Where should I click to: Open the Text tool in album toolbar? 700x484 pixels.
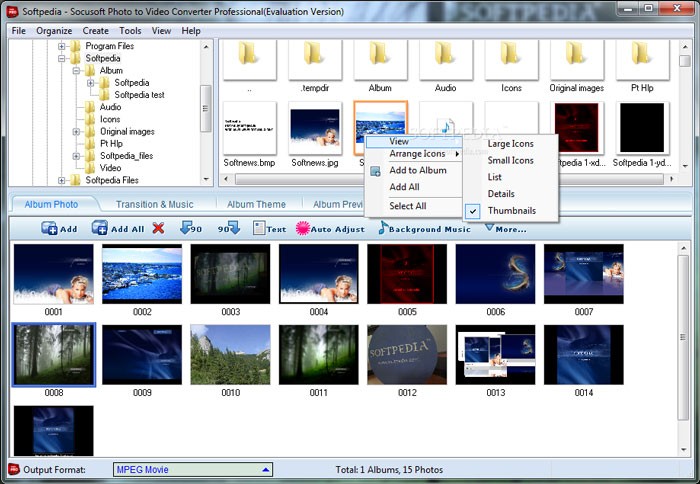[x=269, y=228]
